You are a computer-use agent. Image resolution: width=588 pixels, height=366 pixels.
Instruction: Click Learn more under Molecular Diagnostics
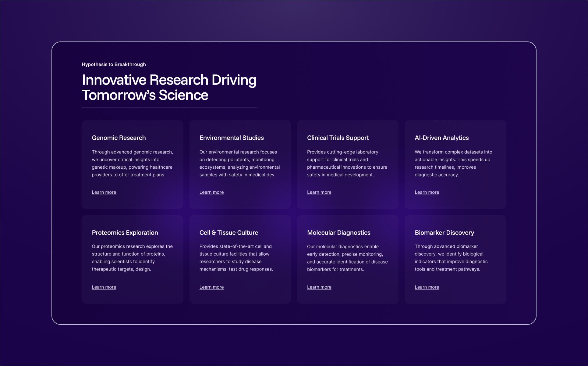(319, 287)
